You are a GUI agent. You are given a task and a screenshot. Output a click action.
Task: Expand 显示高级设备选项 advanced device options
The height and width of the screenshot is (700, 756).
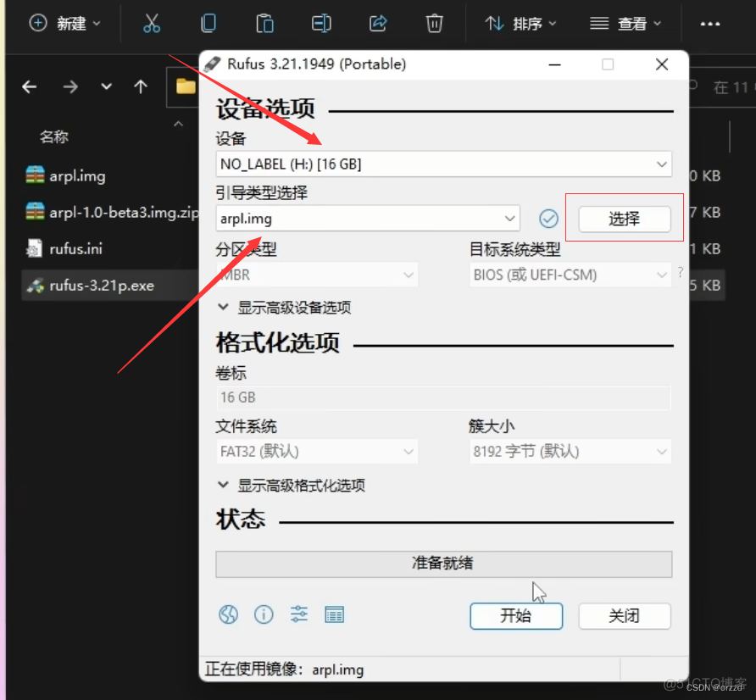[x=285, y=308]
